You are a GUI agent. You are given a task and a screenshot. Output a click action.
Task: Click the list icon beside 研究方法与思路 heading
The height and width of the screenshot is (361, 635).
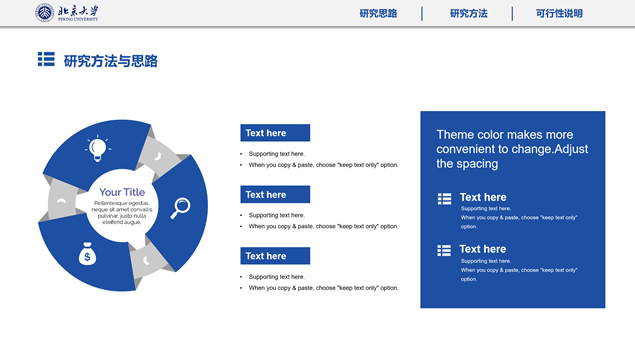pos(46,59)
